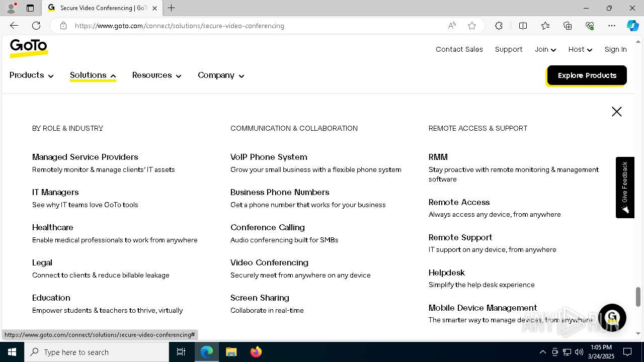Open the RMM solution

coord(438,157)
